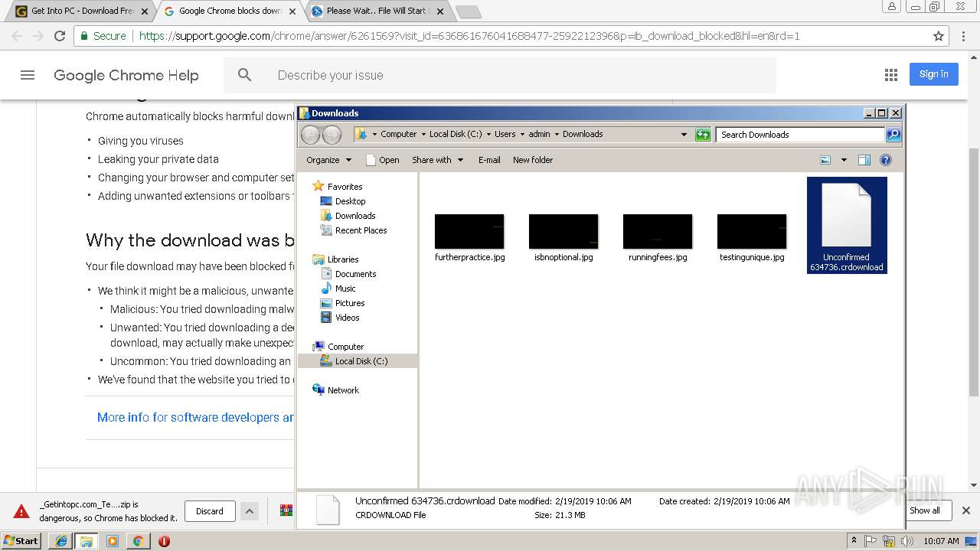Click the File Explorer taskbar button
Image resolution: width=980 pixels, height=551 pixels.
[87, 541]
